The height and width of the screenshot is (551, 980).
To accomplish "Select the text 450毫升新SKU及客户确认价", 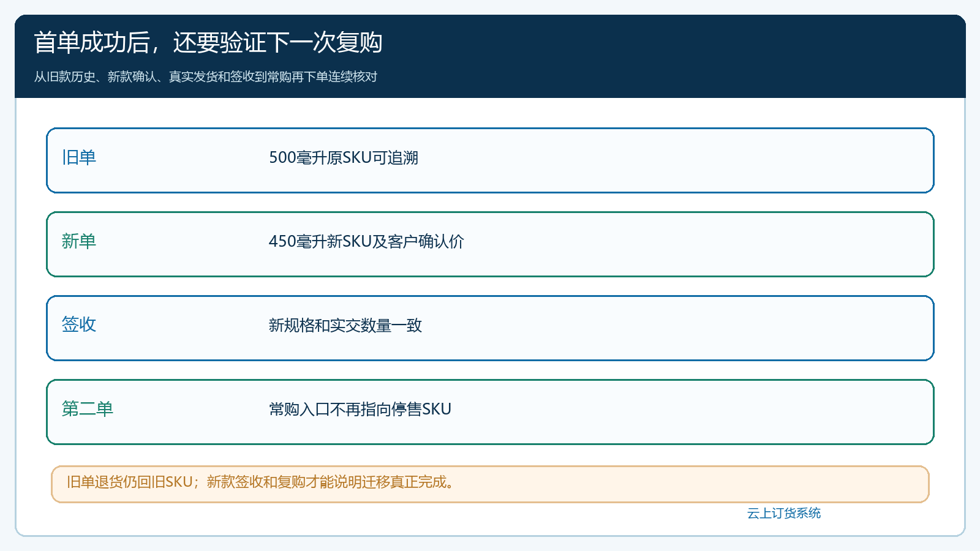I will pyautogui.click(x=366, y=241).
